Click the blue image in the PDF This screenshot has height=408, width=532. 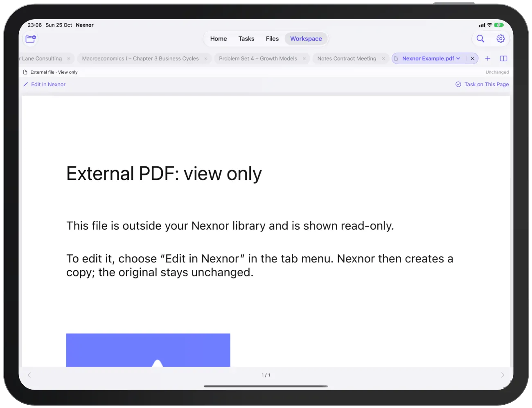pos(148,350)
